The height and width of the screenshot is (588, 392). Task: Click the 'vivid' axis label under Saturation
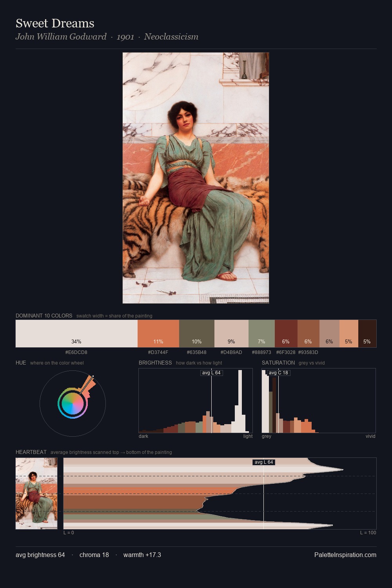(x=370, y=436)
